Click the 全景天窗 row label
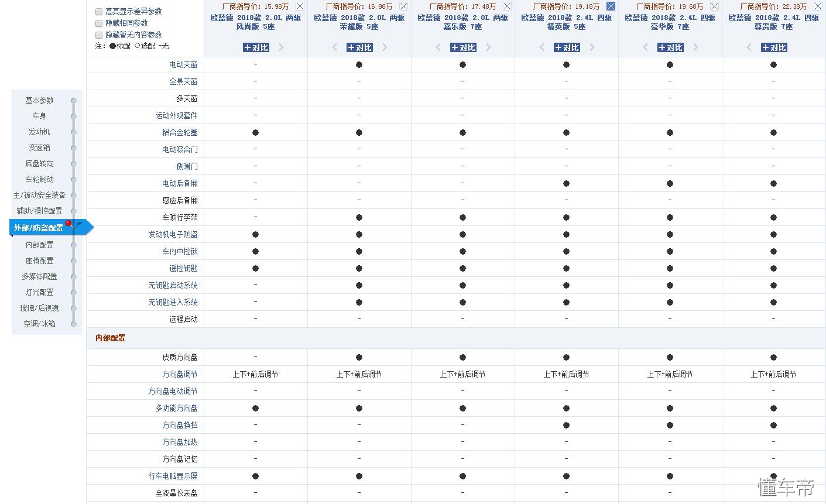This screenshot has width=826, height=504. pyautogui.click(x=183, y=81)
